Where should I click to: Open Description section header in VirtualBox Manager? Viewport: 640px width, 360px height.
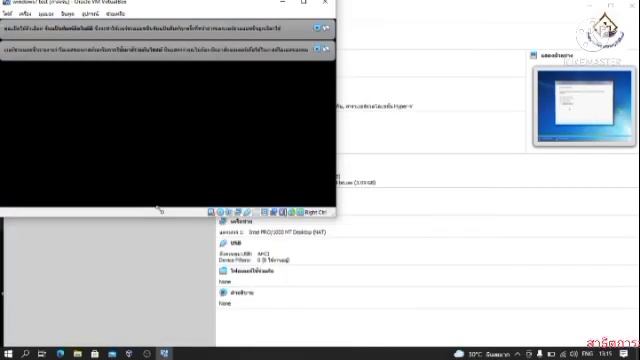point(242,293)
